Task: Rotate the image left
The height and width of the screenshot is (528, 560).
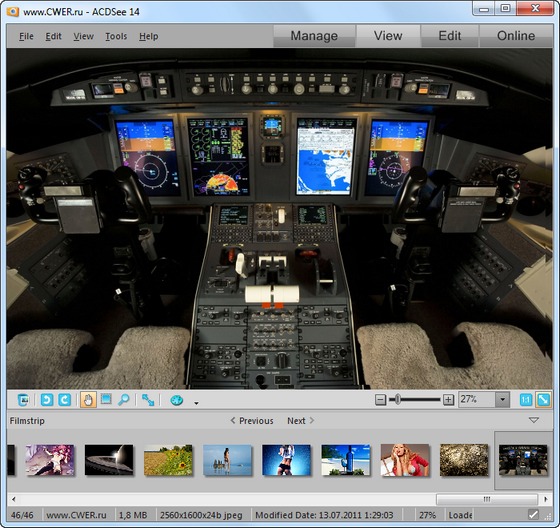Action: point(47,400)
